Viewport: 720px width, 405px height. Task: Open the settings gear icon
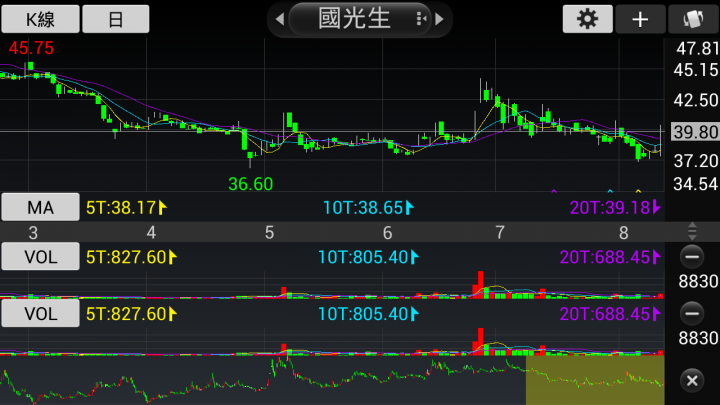pyautogui.click(x=587, y=19)
